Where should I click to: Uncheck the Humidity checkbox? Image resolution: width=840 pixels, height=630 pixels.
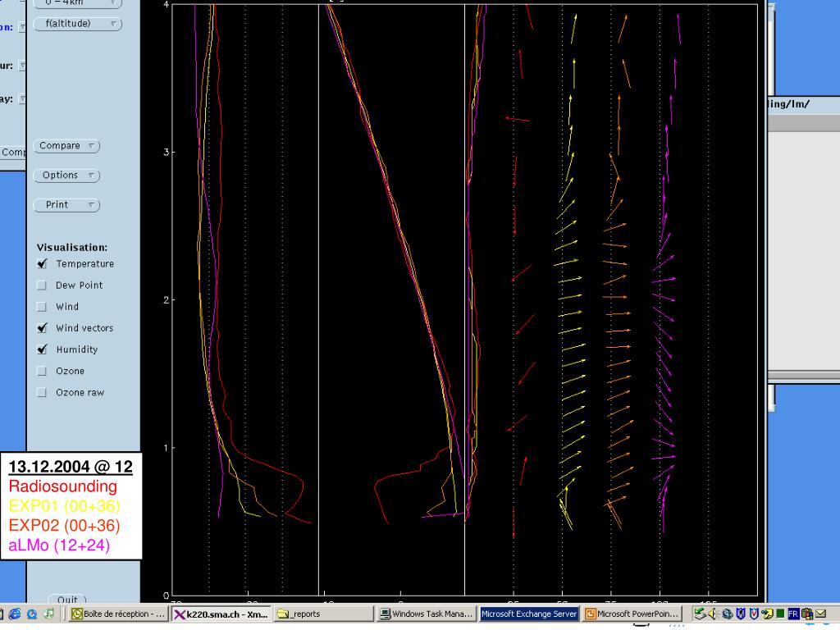click(41, 349)
